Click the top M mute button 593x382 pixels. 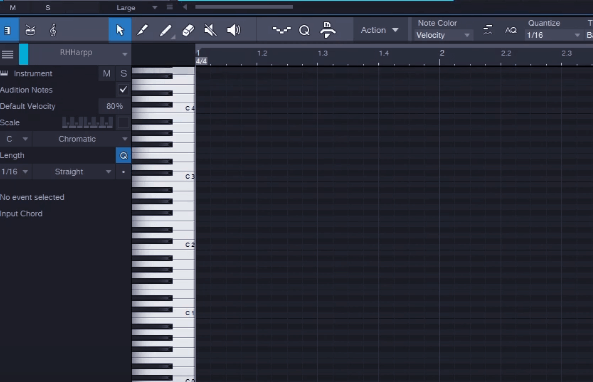[12, 7]
